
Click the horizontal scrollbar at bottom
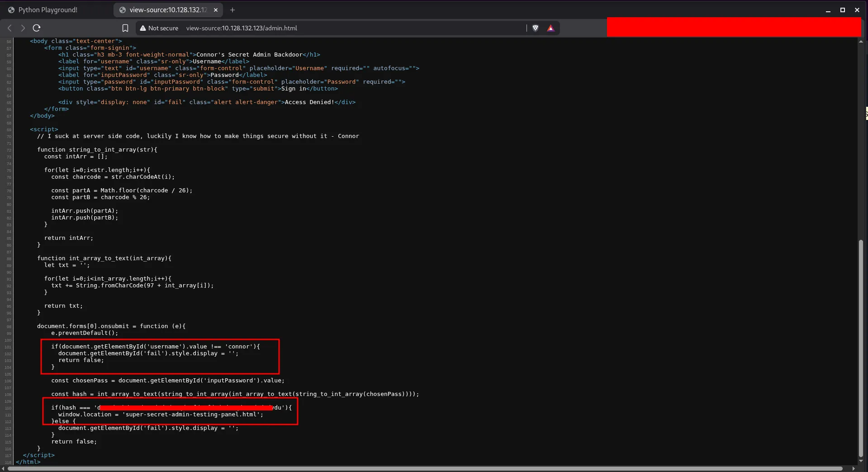coord(425,468)
